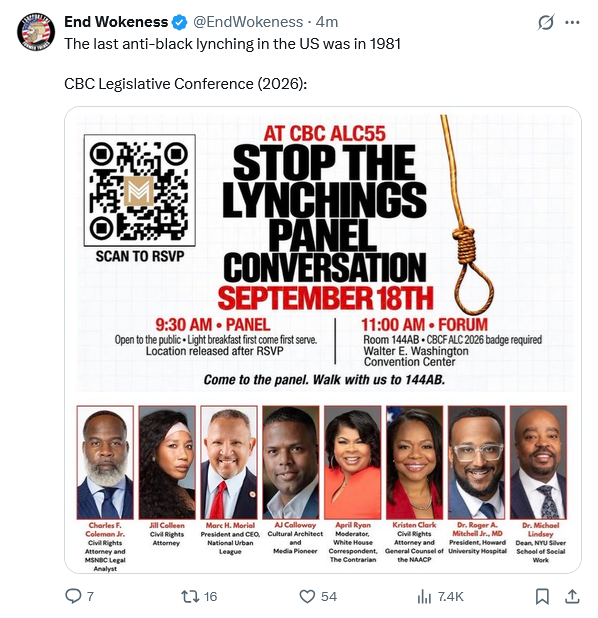598x618 pixels.
Task: Click Dr. Michael Lindsey's panelist photo
Action: pos(538,462)
